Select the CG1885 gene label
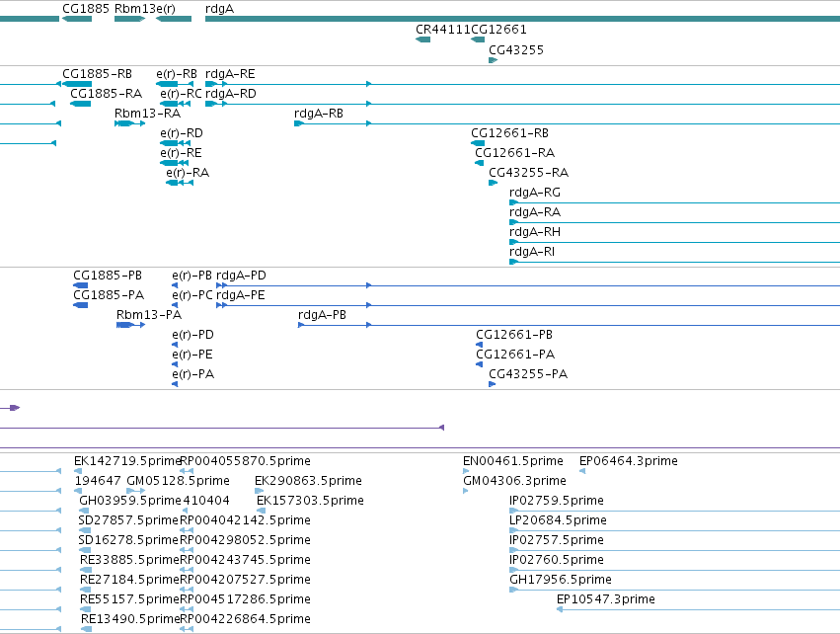 click(86, 9)
